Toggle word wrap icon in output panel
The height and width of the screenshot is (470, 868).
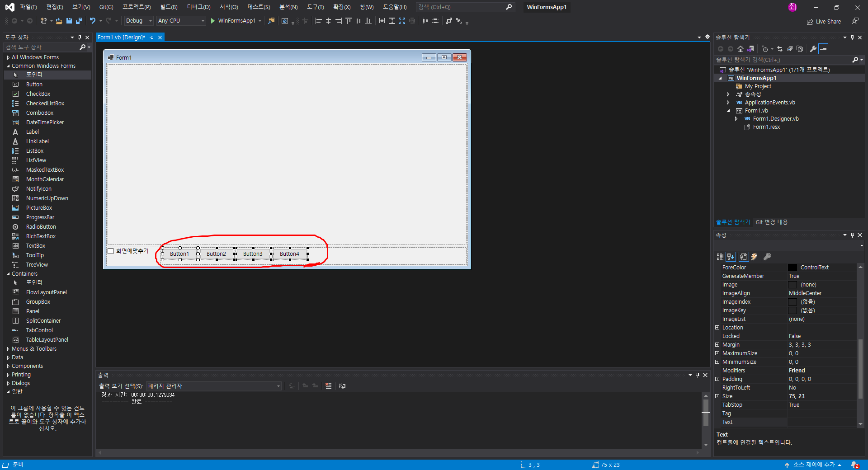point(342,386)
